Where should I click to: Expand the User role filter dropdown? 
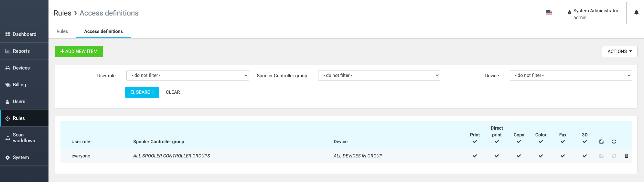pos(188,75)
